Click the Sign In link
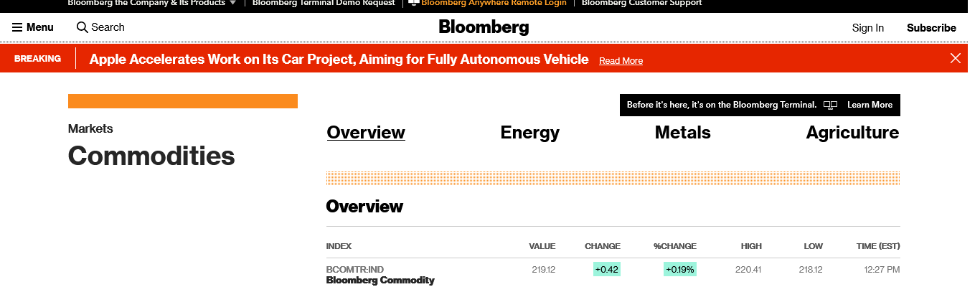This screenshot has width=980, height=287. tap(867, 28)
